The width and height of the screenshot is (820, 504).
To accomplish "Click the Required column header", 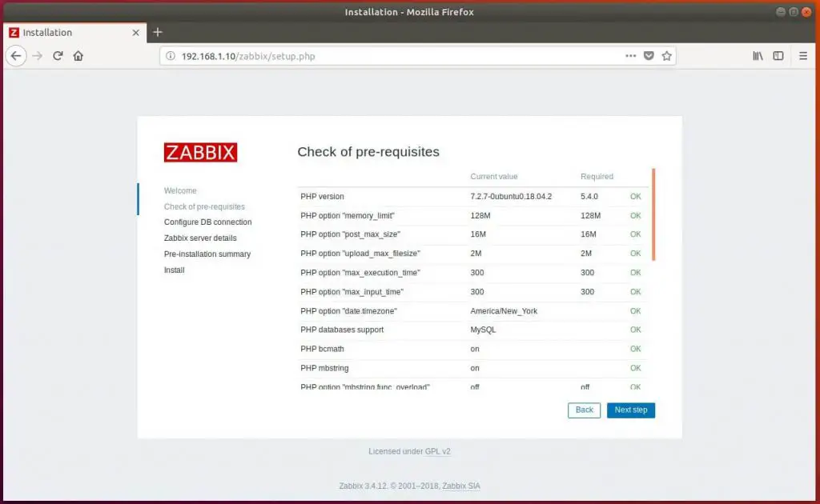I will pyautogui.click(x=597, y=177).
